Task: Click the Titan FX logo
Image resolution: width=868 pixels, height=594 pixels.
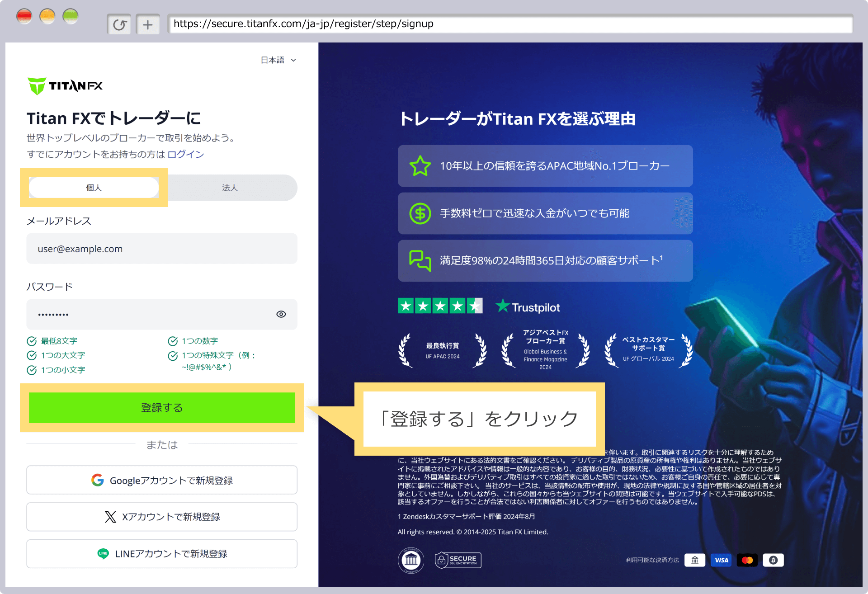Action: (65, 86)
